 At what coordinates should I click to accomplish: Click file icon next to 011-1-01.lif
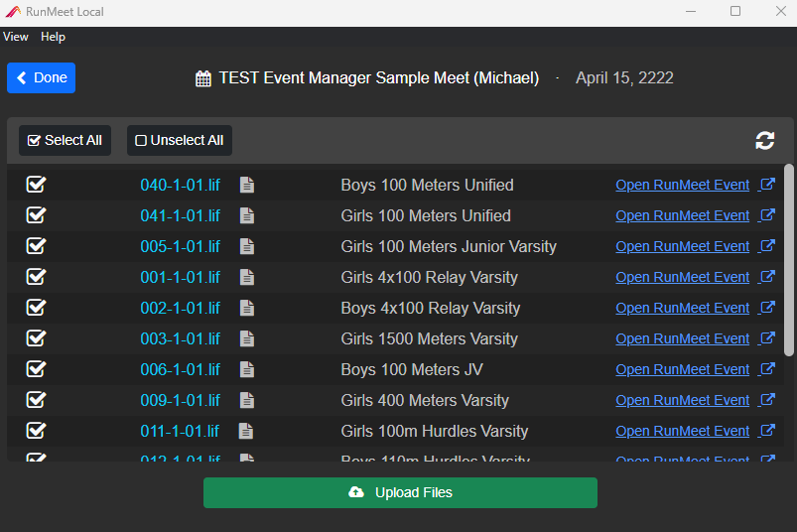[x=246, y=431]
